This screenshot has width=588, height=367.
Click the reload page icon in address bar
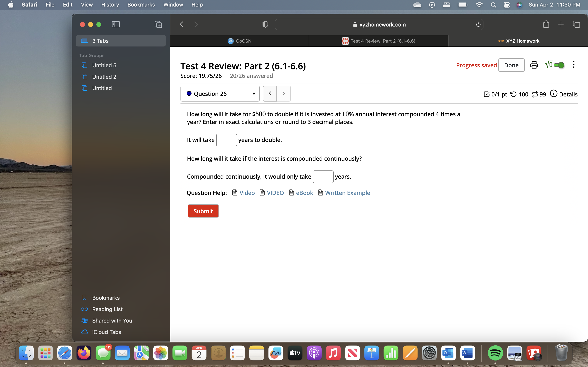click(x=478, y=24)
